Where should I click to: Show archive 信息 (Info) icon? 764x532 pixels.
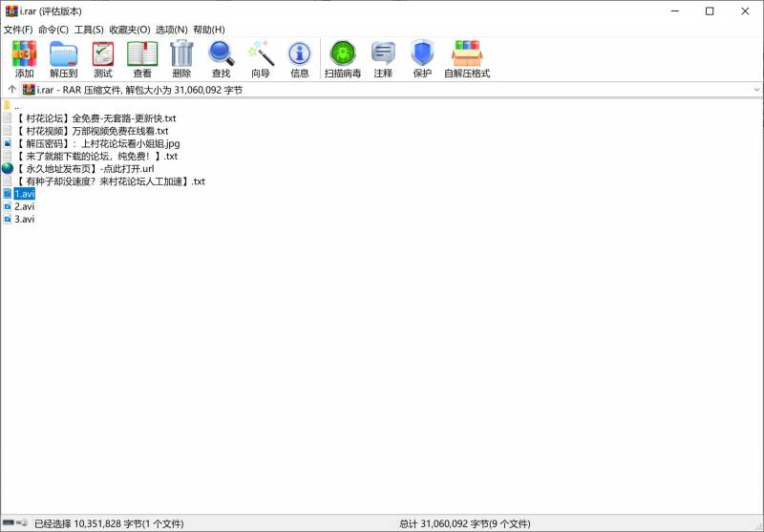(300, 59)
